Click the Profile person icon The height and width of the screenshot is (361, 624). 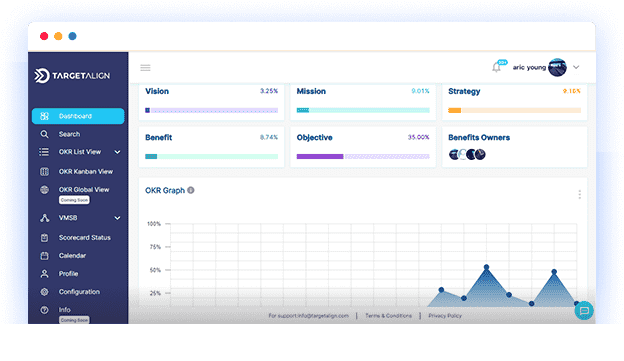(x=45, y=273)
